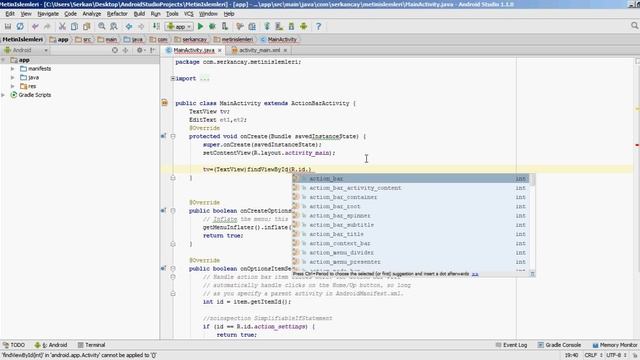Click the Find magnifier icon
The width and height of the screenshot is (640, 360).
pyautogui.click(x=102, y=27)
